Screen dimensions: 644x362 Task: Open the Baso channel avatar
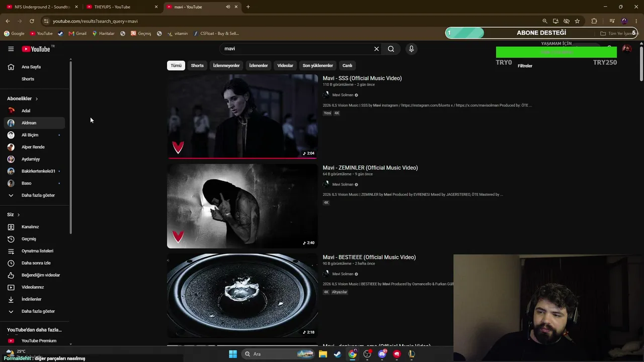[11, 183]
